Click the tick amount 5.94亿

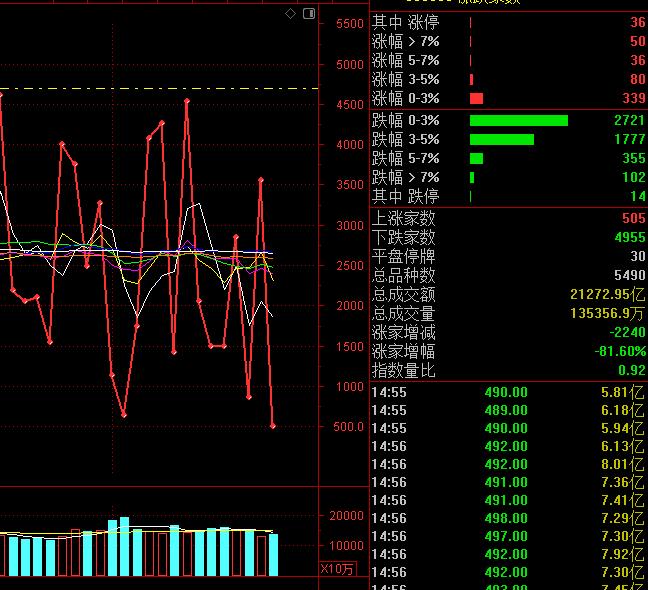point(623,428)
